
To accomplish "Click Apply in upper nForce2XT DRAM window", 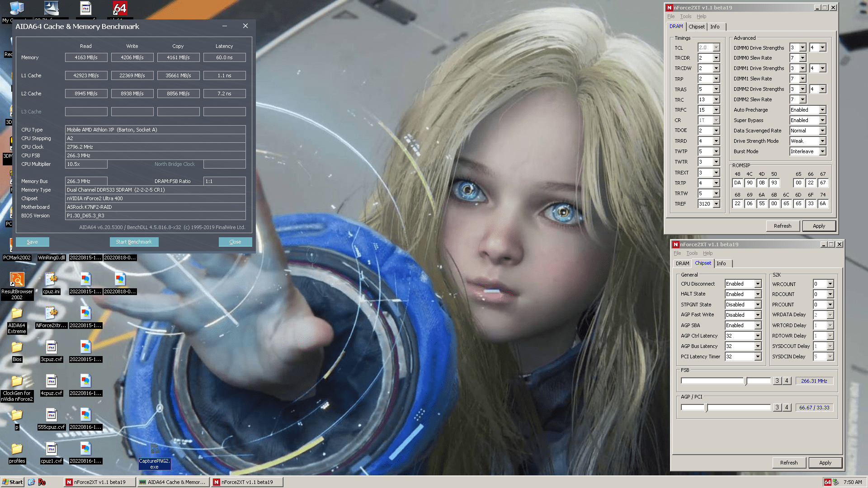I will [x=819, y=226].
